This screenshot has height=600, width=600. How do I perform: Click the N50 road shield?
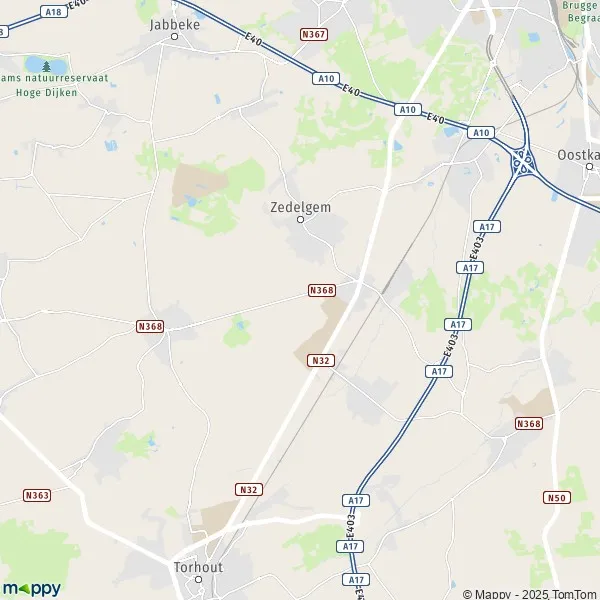pos(557,497)
